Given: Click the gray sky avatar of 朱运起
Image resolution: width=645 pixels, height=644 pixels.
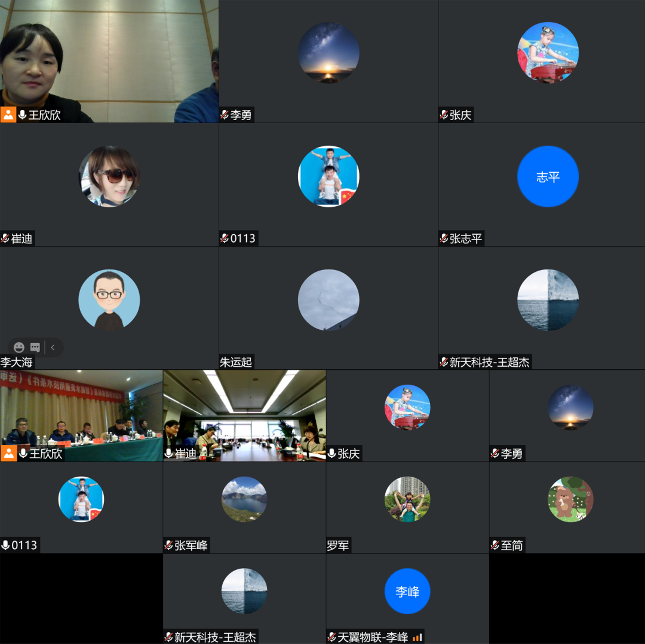Looking at the screenshot, I should pyautogui.click(x=328, y=300).
